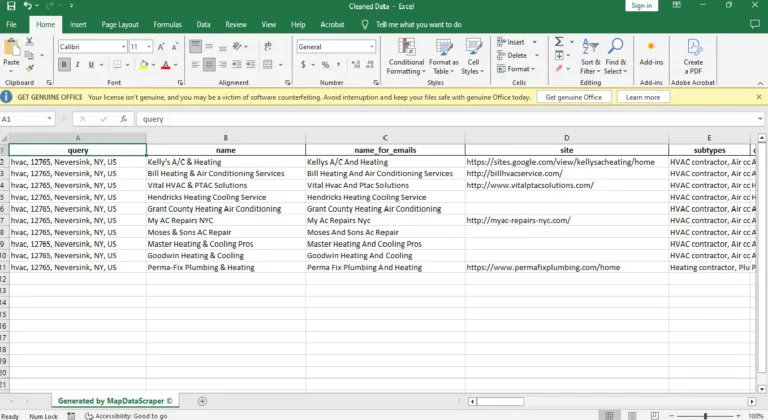768x420 pixels.
Task: Dismiss the genuine Office warning bar
Action: 759,97
